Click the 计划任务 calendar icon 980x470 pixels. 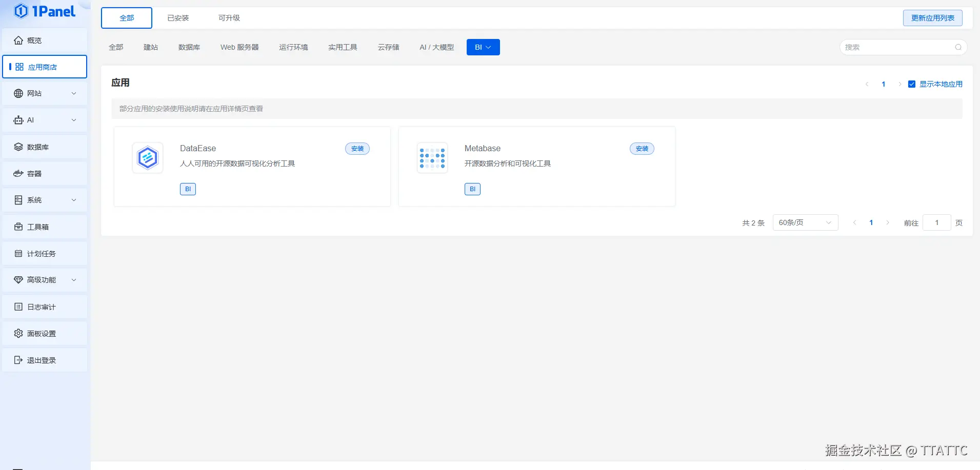coord(18,254)
